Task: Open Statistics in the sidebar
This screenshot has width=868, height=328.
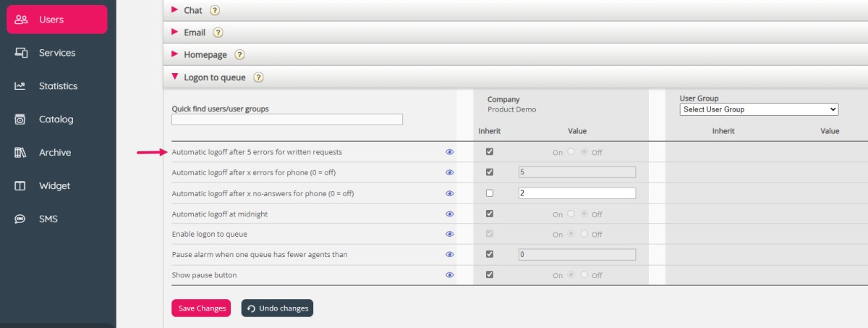Action: pyautogui.click(x=57, y=86)
